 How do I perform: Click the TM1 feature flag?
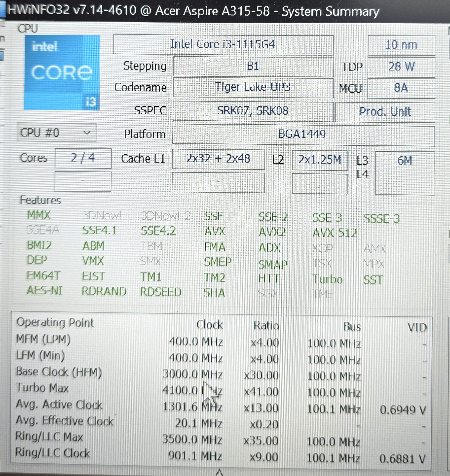150,277
